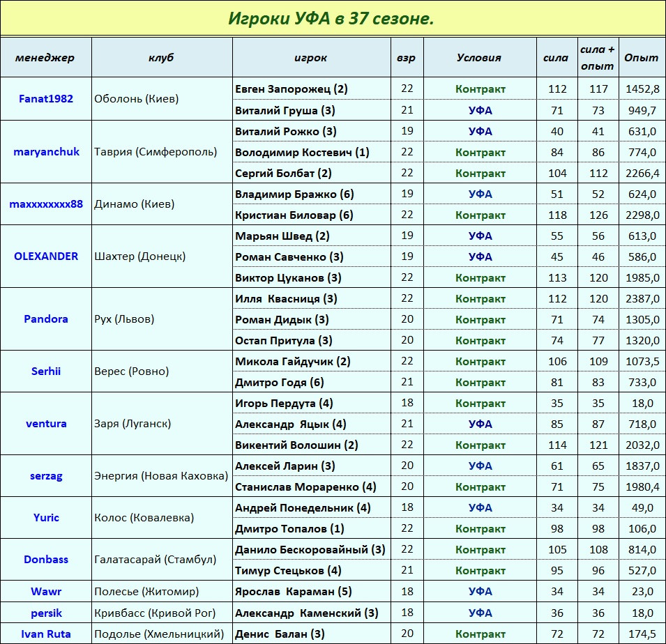Click player 'Игорь Пердута (4)'

point(284,404)
